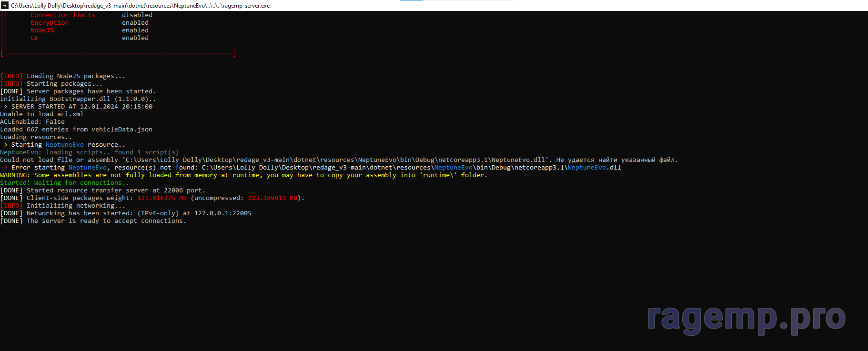Click the blue NeptuneEvo name in Starting resource line
The width and height of the screenshot is (868, 351).
(x=64, y=145)
